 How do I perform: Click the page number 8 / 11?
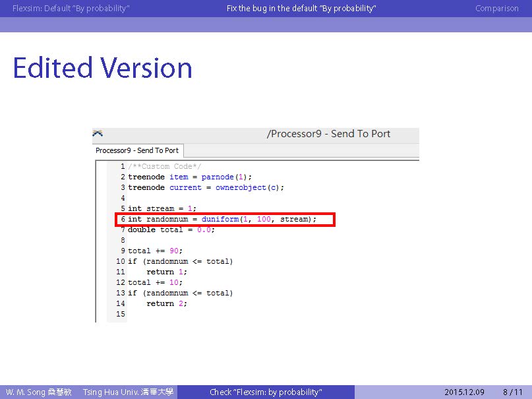click(x=512, y=392)
